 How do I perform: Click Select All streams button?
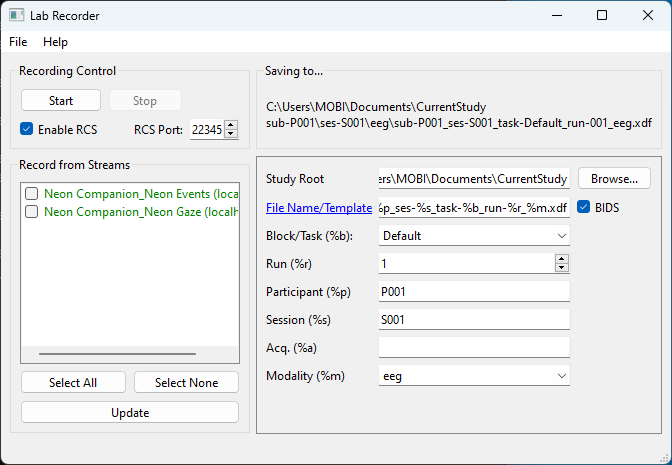pos(73,382)
